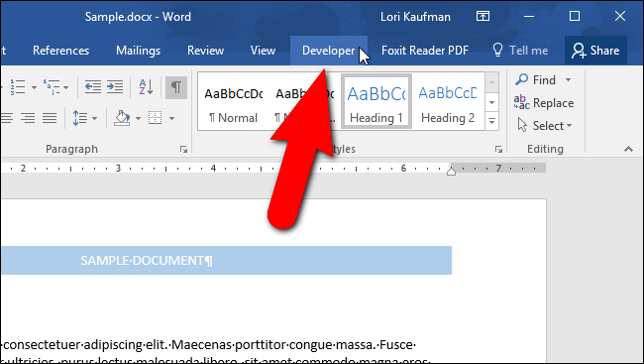Open the Foxit Reader PDF tab

(x=425, y=51)
